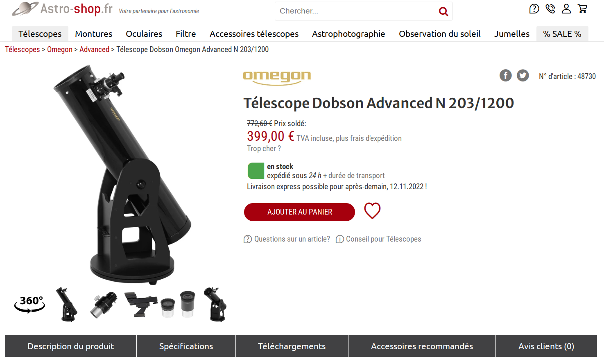The image size is (604, 364).
Task: Share on Facebook icon
Action: click(x=506, y=75)
